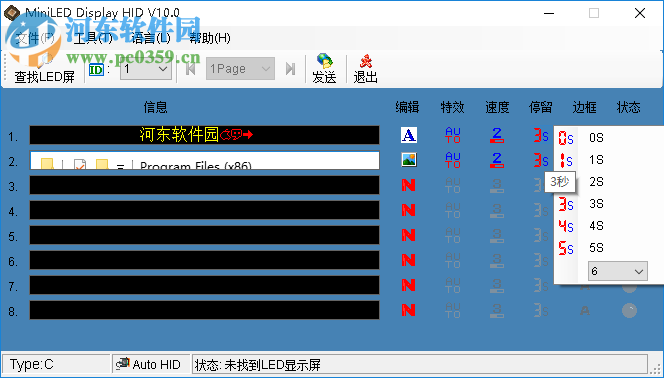Screen dimensions: 664x378
Task: Click the N edit icon in row 4
Action: click(408, 210)
